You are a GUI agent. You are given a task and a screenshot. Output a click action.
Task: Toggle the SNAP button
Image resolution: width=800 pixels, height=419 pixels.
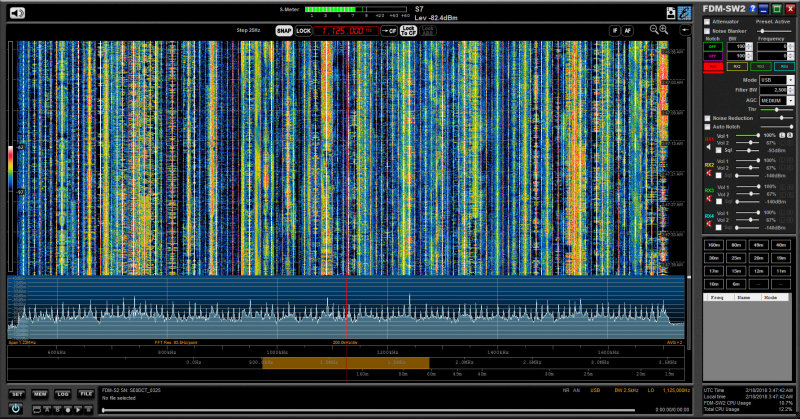[284, 31]
